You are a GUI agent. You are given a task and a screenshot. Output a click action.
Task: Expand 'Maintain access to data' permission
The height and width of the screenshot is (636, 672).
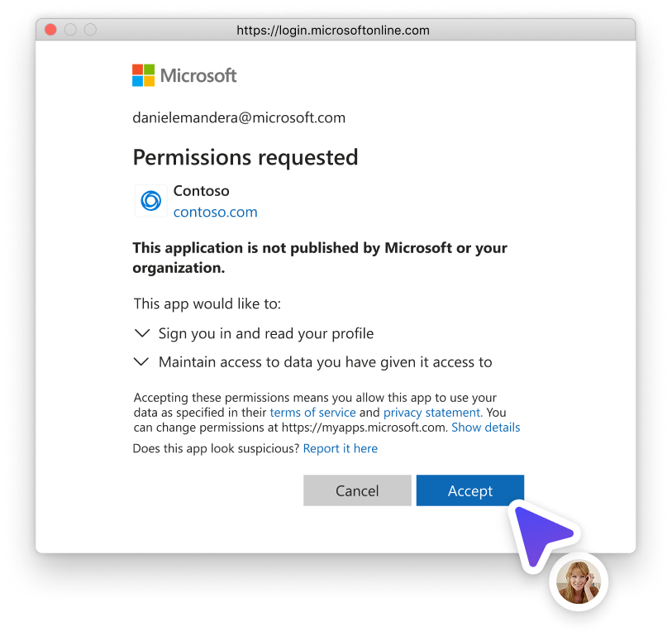[141, 362]
